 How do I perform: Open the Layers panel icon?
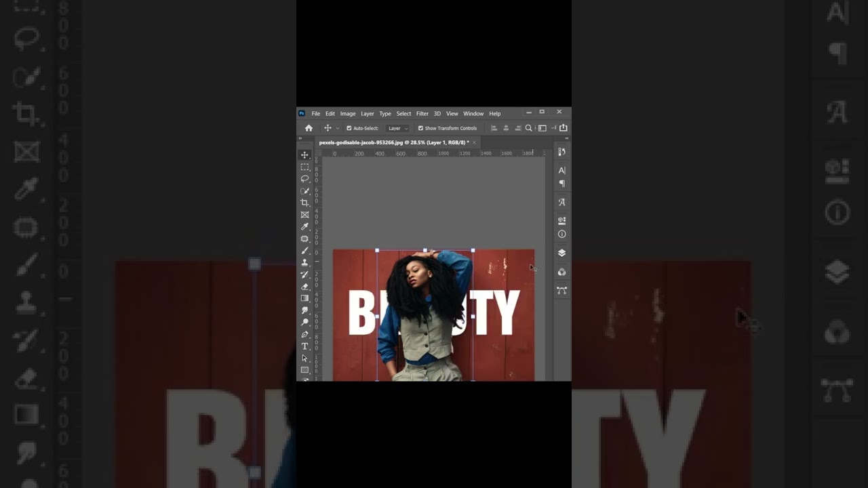(561, 253)
